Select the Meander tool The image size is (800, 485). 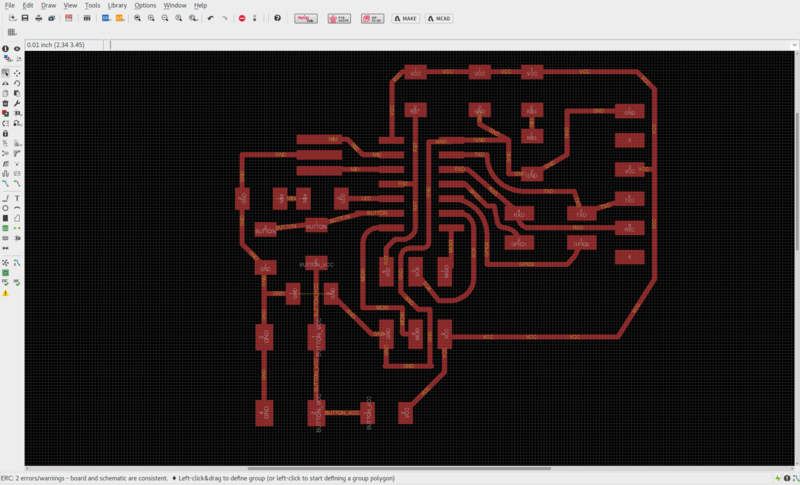click(5, 173)
